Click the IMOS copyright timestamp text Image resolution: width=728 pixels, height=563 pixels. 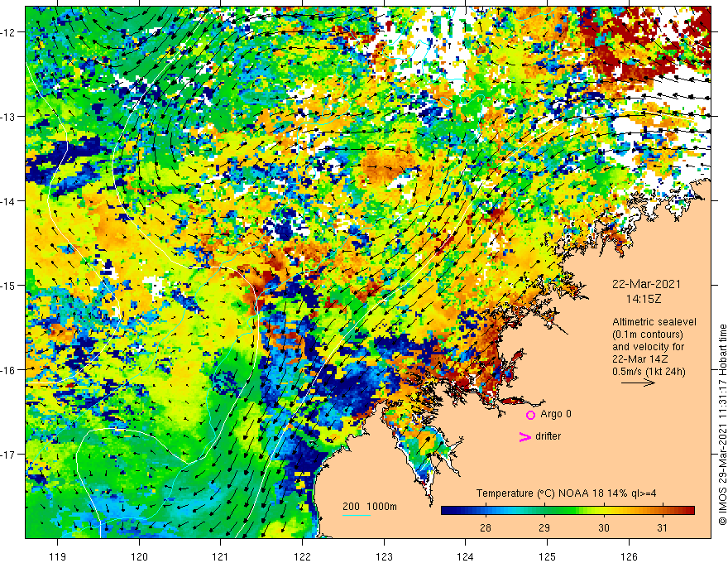tap(722, 425)
